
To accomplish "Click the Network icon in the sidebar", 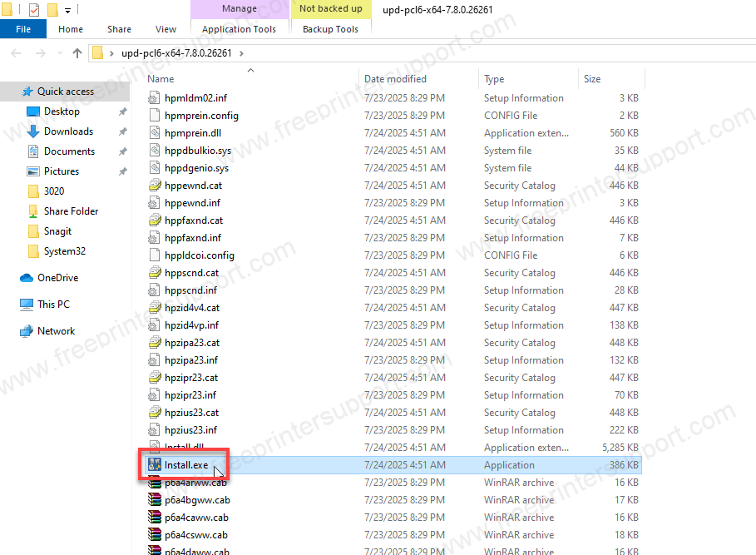I will [27, 331].
